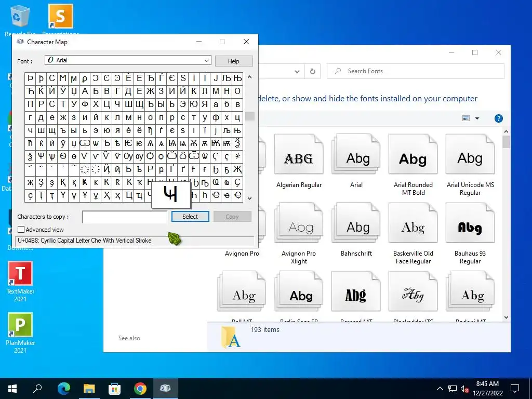The image size is (532, 399).
Task: Click the Search Fonts box
Action: 415,71
